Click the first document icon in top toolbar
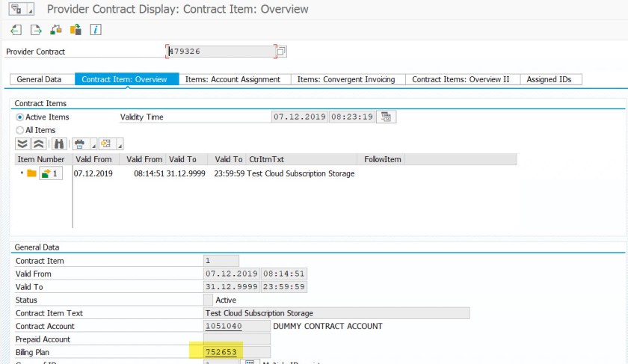 (x=16, y=30)
